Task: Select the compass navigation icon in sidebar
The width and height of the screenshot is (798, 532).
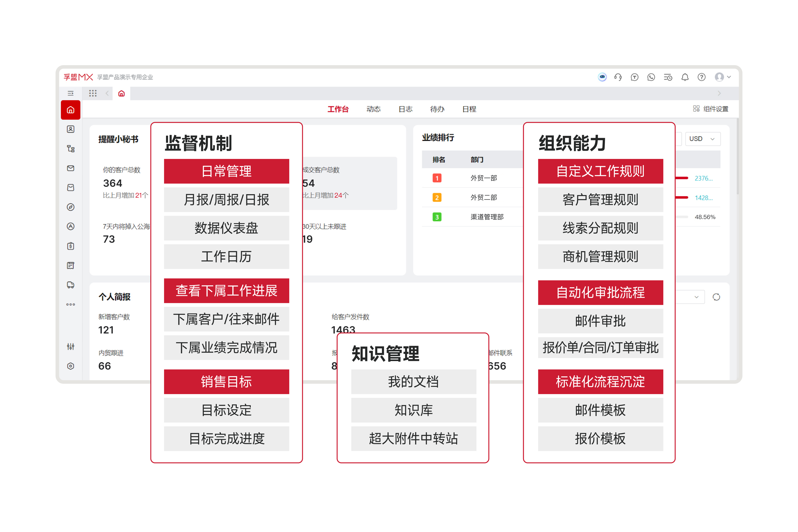Action: click(70, 207)
